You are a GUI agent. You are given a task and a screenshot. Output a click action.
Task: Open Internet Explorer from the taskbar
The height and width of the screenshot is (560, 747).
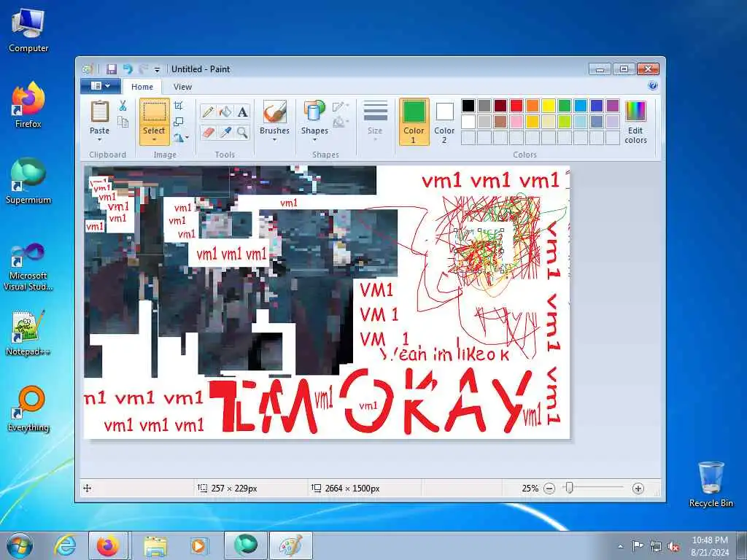(x=65, y=545)
